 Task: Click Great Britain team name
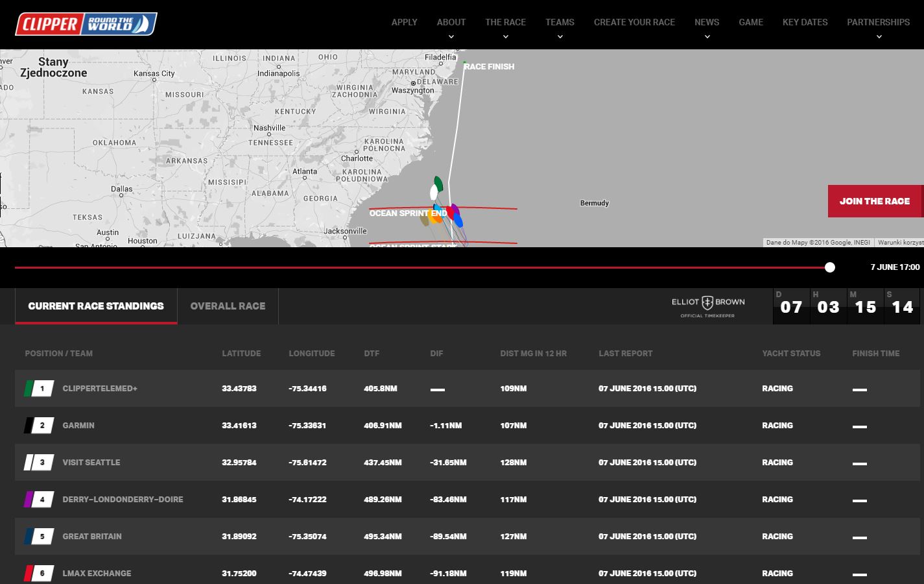click(x=92, y=537)
